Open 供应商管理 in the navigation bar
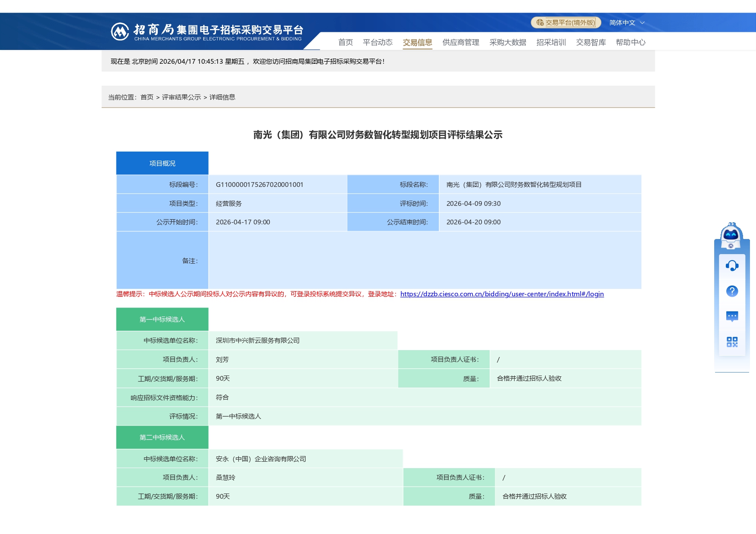The width and height of the screenshot is (756, 534). click(x=461, y=42)
